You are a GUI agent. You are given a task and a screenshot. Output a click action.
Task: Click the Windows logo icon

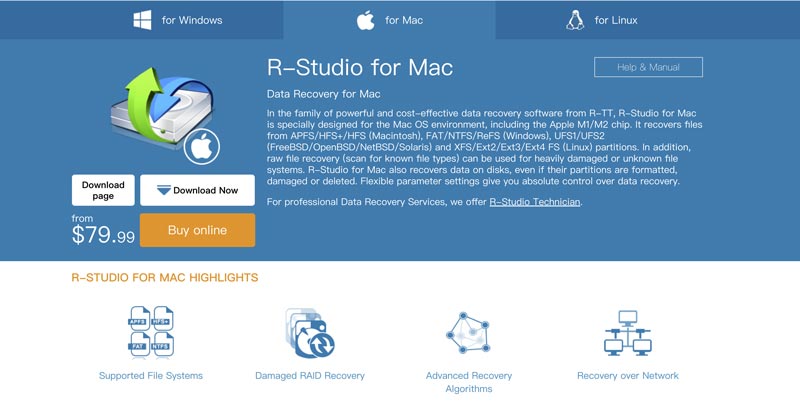pyautogui.click(x=142, y=20)
